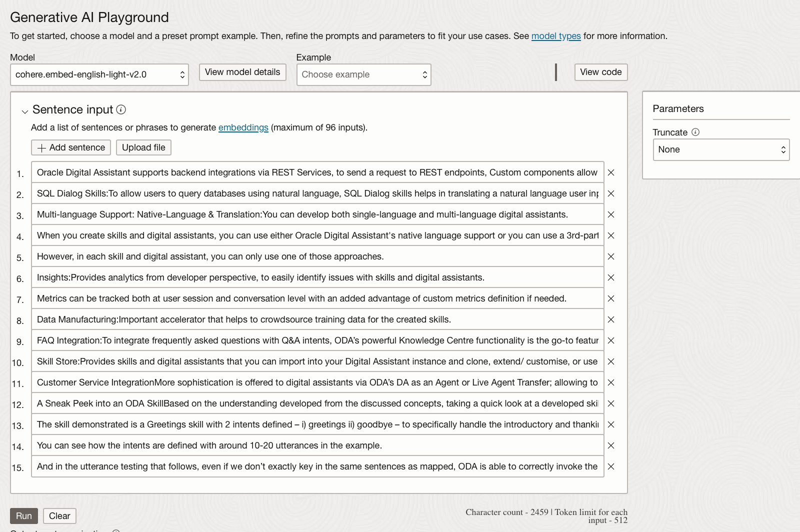Upload a file of sentences

point(143,147)
